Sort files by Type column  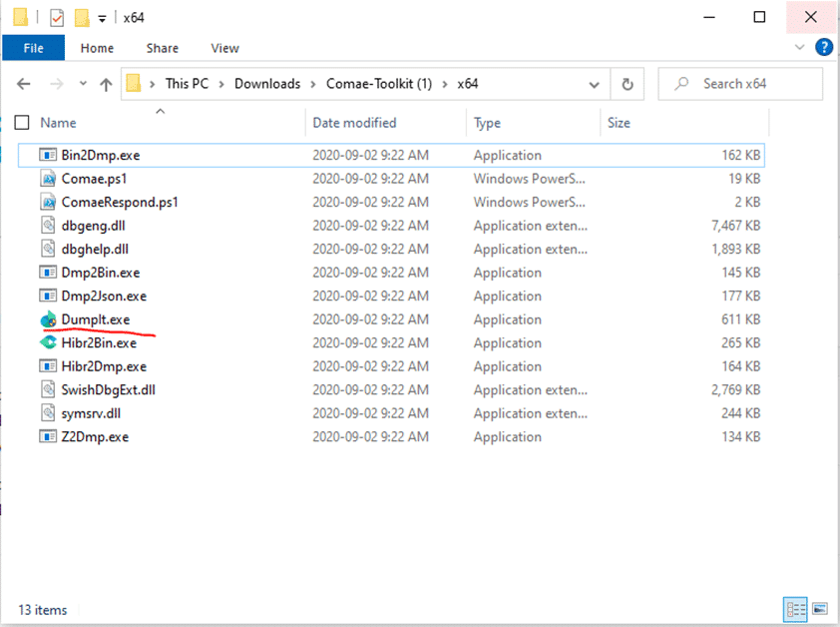tap(488, 123)
